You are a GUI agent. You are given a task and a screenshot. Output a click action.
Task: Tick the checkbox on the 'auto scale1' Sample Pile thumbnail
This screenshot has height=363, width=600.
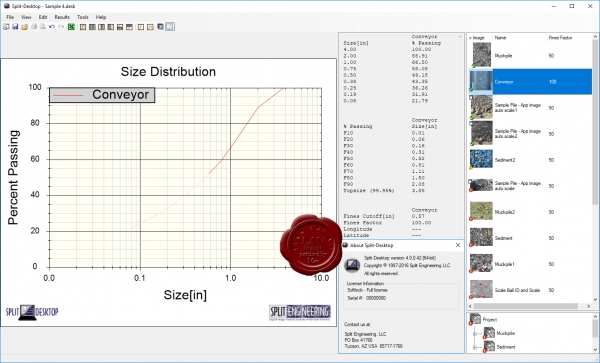click(x=471, y=98)
